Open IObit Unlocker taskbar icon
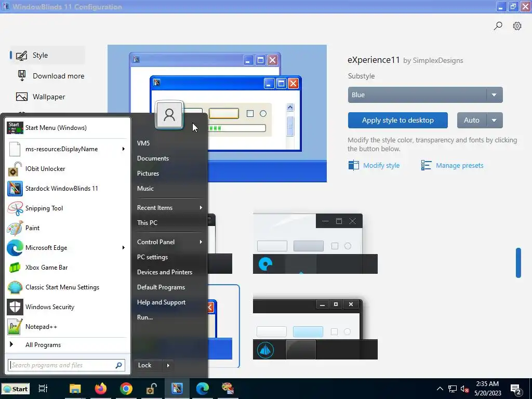Screen dimensions: 532x399 (151, 389)
